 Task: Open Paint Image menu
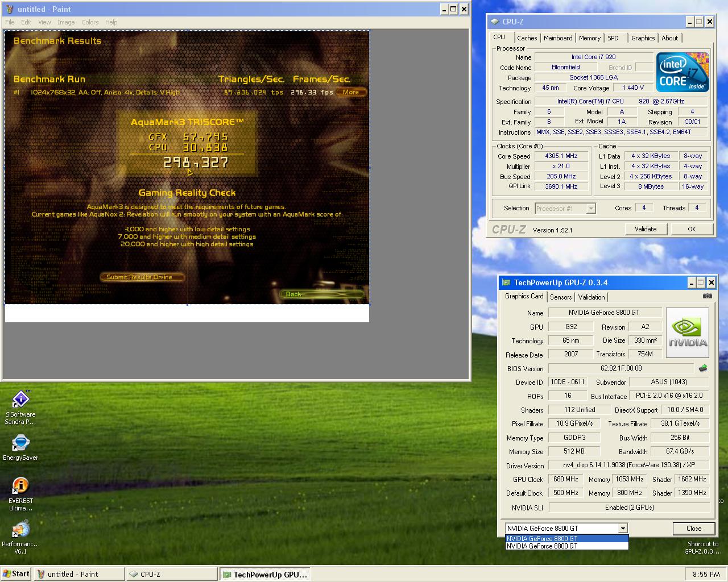(x=66, y=22)
